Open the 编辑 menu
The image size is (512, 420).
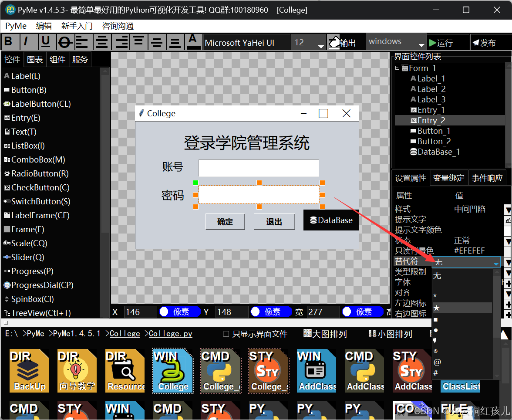coord(44,26)
